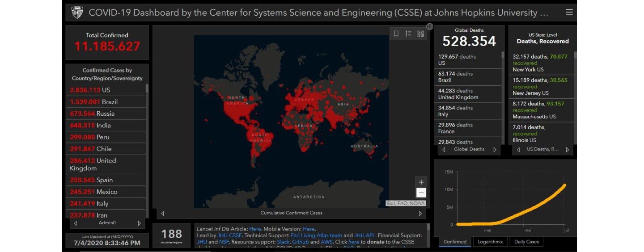Expand the map panel to full screen
This screenshot has height=252, width=644.
429,26
